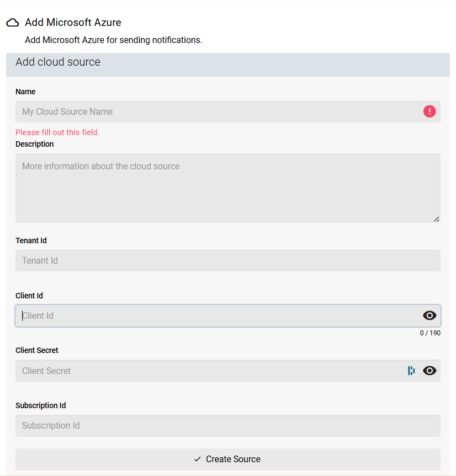The width and height of the screenshot is (456, 476).
Task: Click the sending notifications description text
Action: [x=113, y=40]
